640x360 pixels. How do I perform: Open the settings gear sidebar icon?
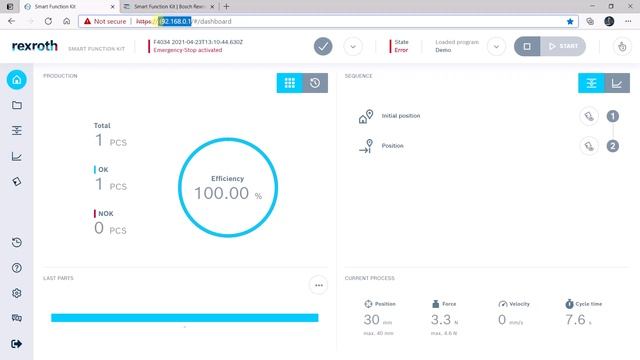(x=17, y=293)
